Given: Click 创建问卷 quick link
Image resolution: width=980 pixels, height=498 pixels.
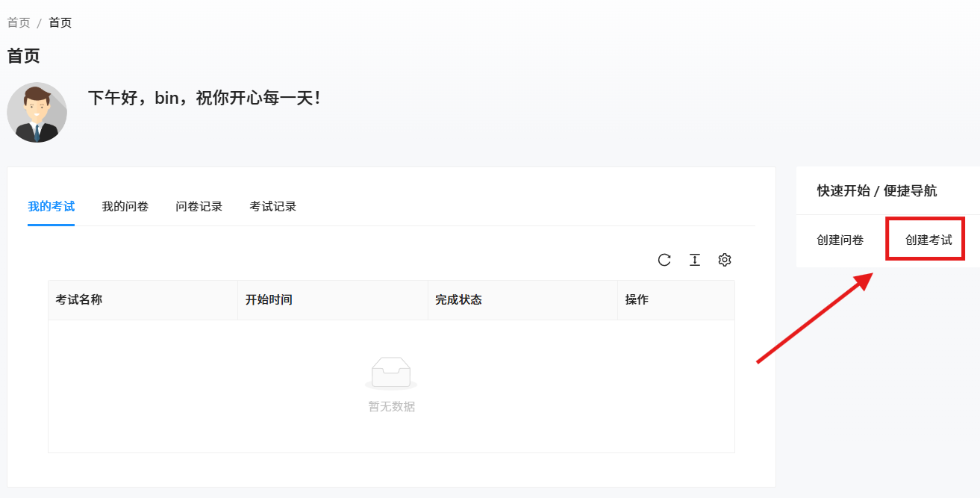Looking at the screenshot, I should tap(840, 240).
